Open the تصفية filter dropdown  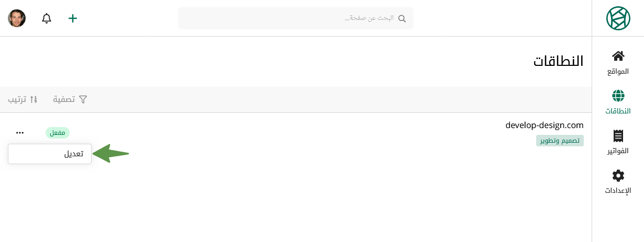70,99
